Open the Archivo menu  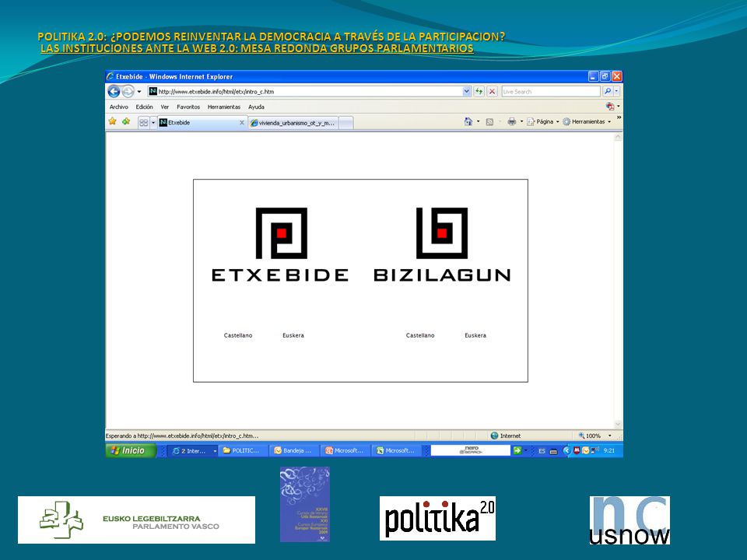coord(118,107)
